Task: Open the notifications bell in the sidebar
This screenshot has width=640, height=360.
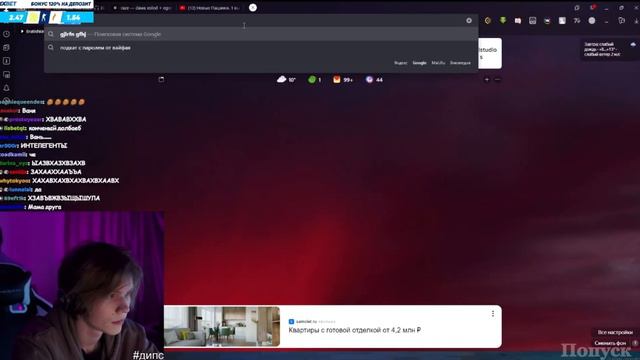Action: [6, 88]
